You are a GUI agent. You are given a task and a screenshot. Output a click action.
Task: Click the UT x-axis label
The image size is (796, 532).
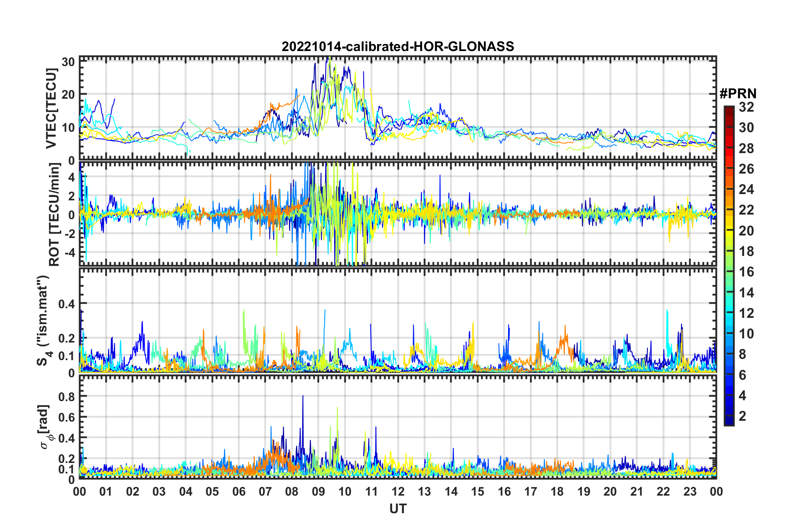pos(398,509)
